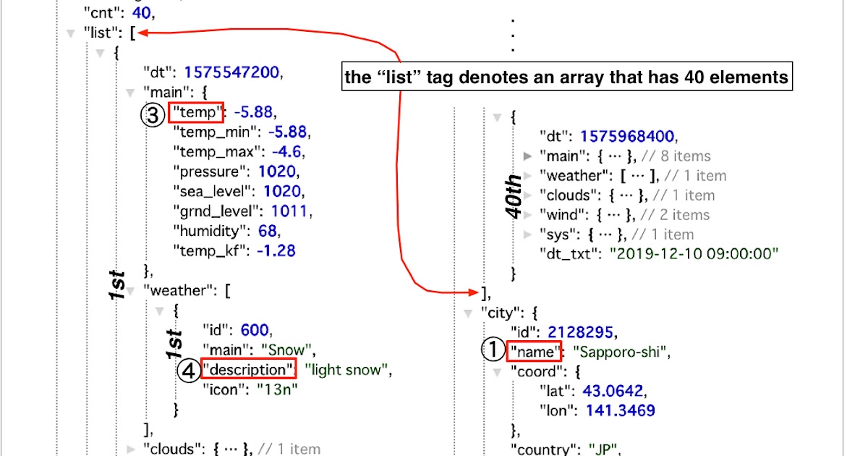This screenshot has height=456, width=868.
Task: Expand "clouds" with 1 item in 40th element
Action: (527, 195)
